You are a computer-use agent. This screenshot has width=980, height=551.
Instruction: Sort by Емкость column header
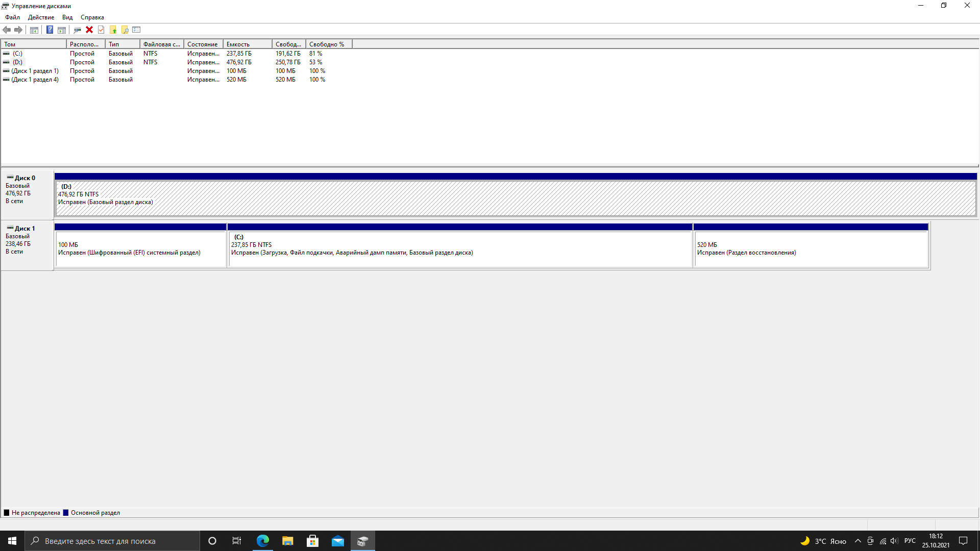247,44
